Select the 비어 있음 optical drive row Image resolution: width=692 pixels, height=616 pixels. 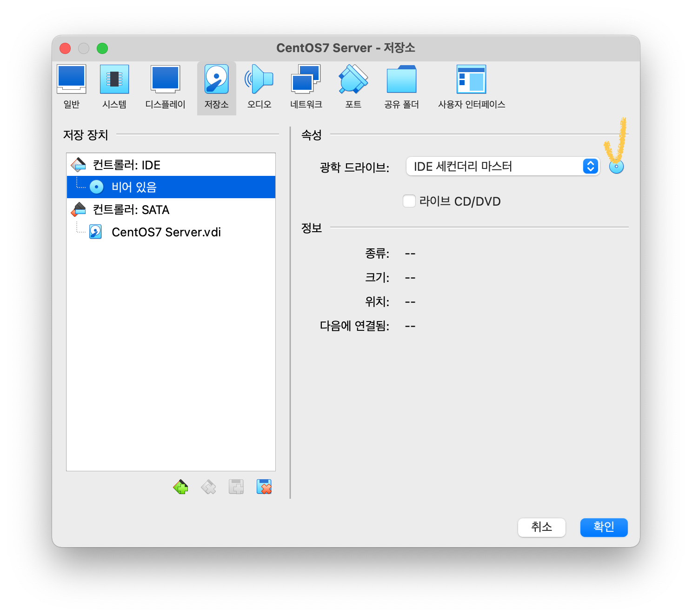pos(171,187)
